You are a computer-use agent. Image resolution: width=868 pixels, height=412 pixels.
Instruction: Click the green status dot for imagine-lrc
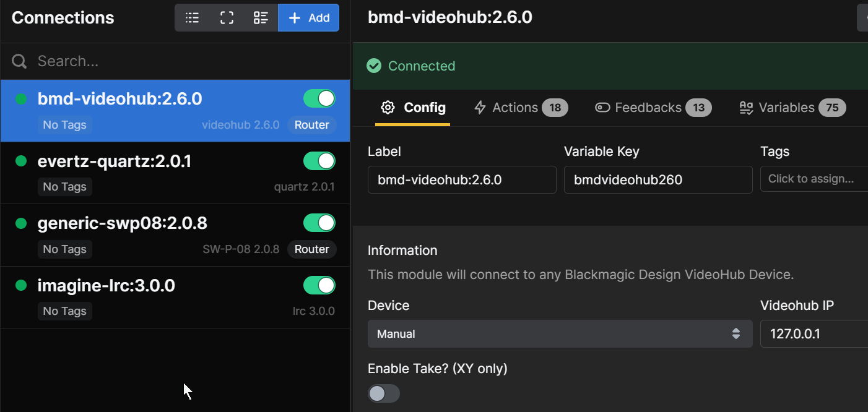click(x=21, y=285)
